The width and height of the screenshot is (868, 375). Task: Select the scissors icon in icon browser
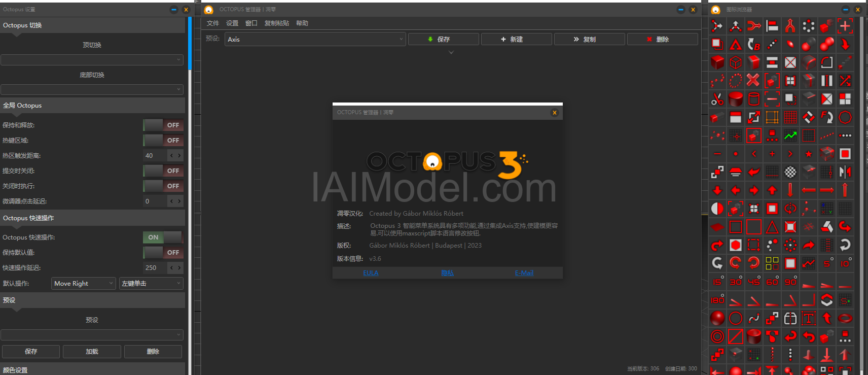coord(717,99)
